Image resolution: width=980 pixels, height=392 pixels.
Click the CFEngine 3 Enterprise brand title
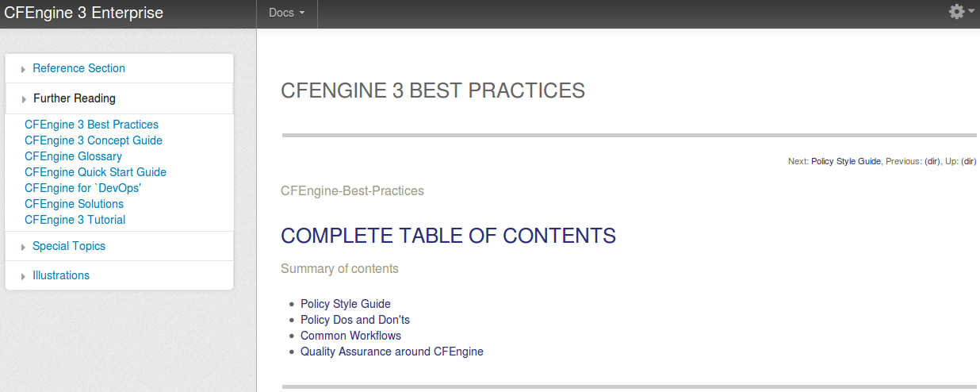coord(84,13)
